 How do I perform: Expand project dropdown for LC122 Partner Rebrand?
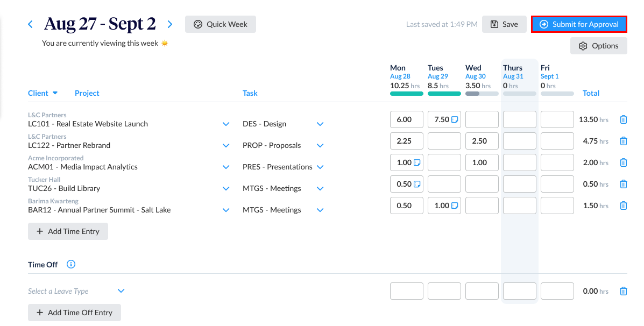pos(226,145)
